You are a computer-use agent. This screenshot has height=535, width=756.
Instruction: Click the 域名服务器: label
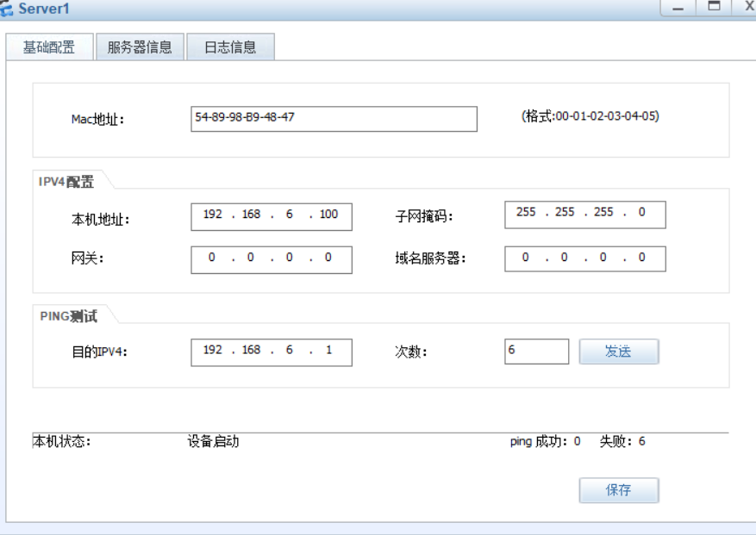(430, 258)
